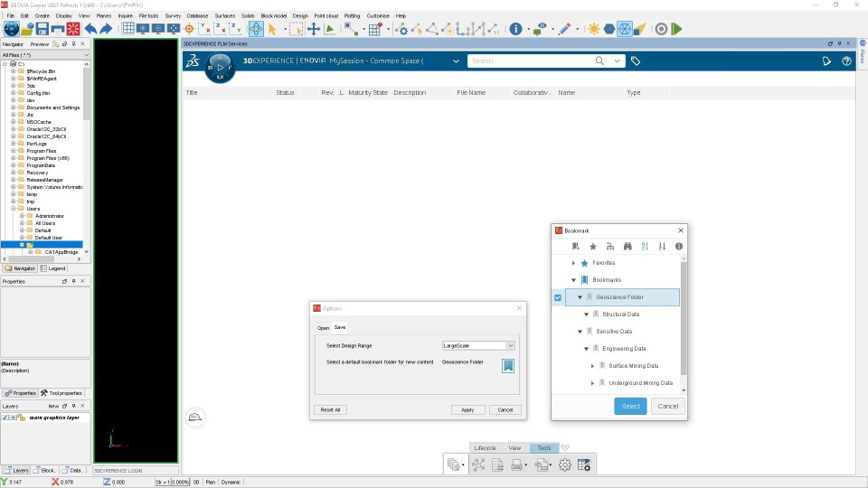
Task: Click the highlighted wireframe hexagon icon
Action: click(625, 29)
